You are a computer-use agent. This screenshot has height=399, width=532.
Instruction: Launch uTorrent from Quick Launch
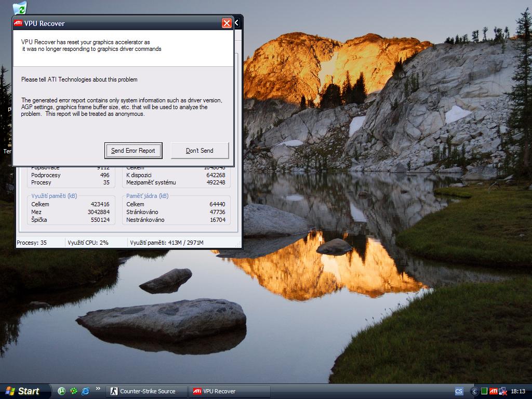coord(61,391)
